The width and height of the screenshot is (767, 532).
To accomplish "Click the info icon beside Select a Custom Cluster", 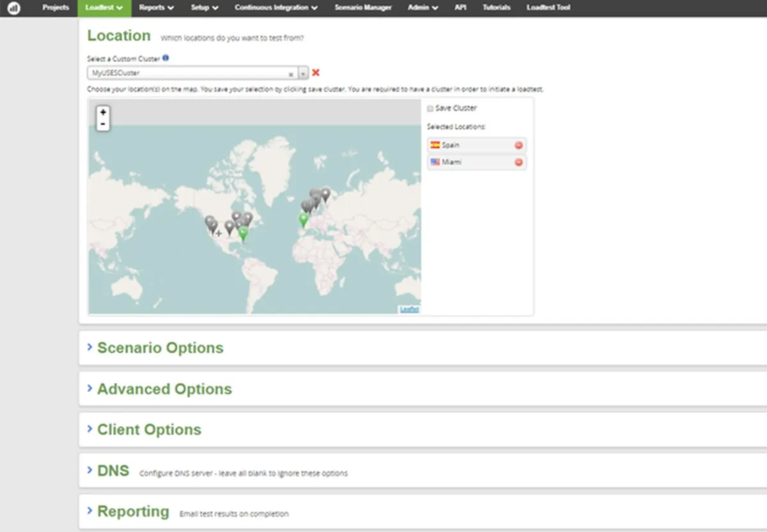I will [166, 58].
